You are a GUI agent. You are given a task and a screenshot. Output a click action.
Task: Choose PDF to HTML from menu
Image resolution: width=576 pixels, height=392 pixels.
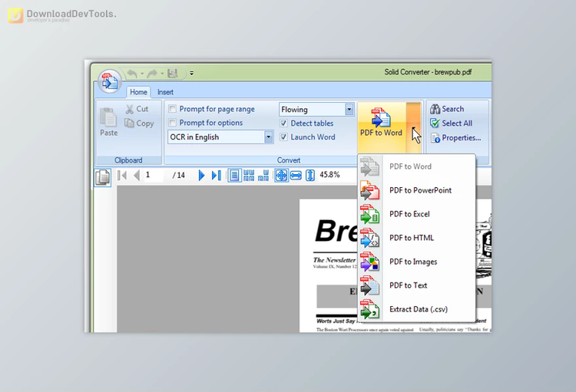(416, 238)
